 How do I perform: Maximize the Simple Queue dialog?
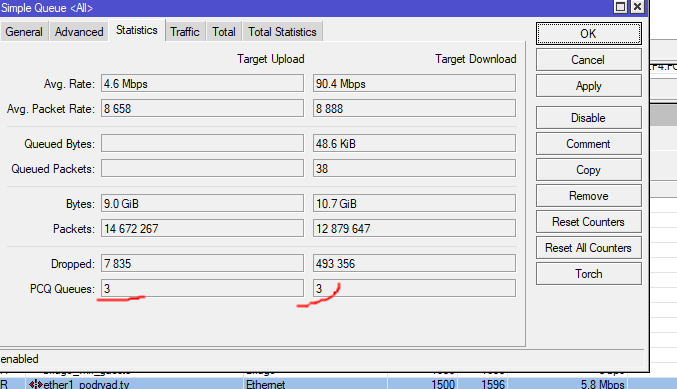[620, 6]
